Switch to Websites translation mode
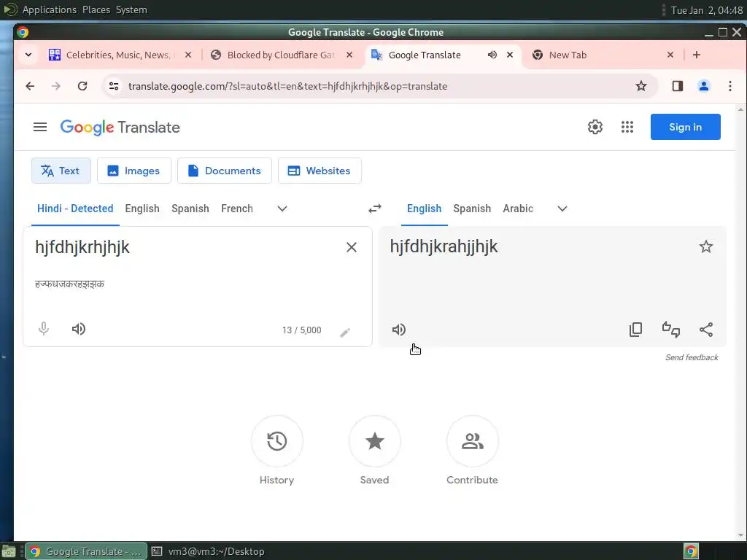The image size is (747, 560). [320, 171]
